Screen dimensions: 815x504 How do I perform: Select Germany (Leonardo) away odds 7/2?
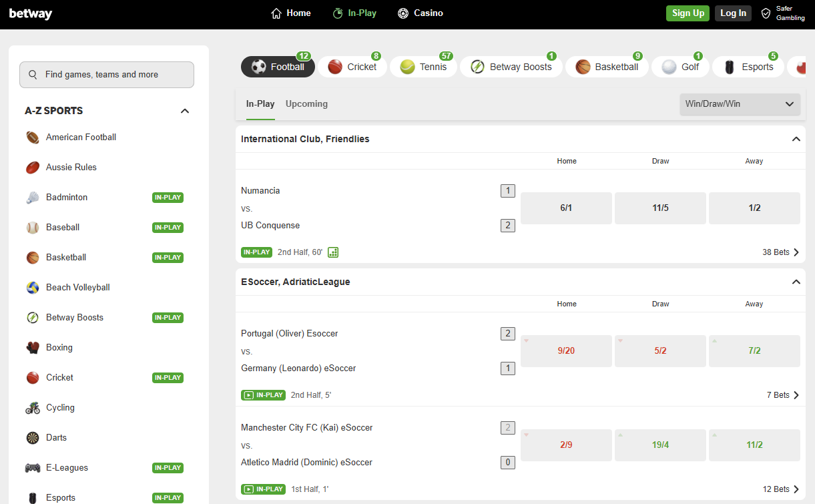[754, 351]
